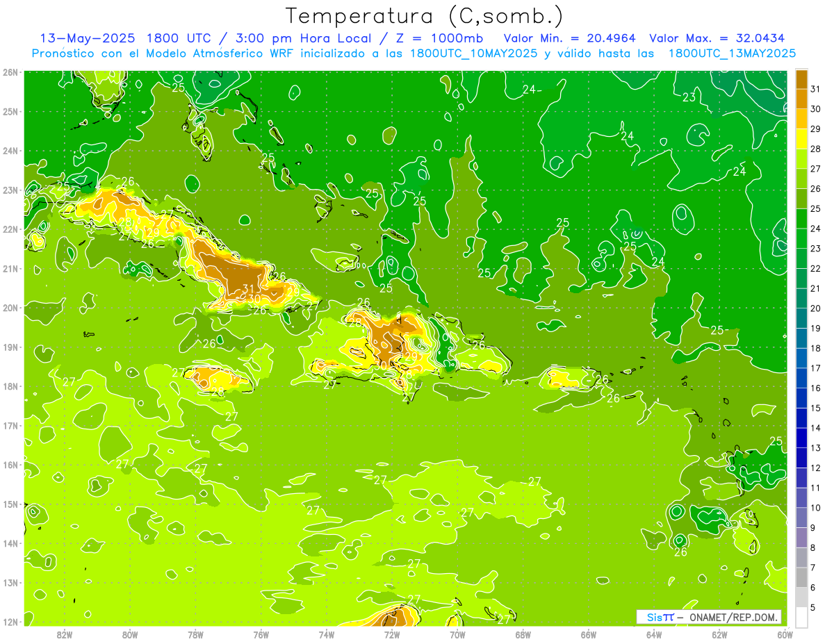Click the '22N' latitude axis label

(x=10, y=229)
